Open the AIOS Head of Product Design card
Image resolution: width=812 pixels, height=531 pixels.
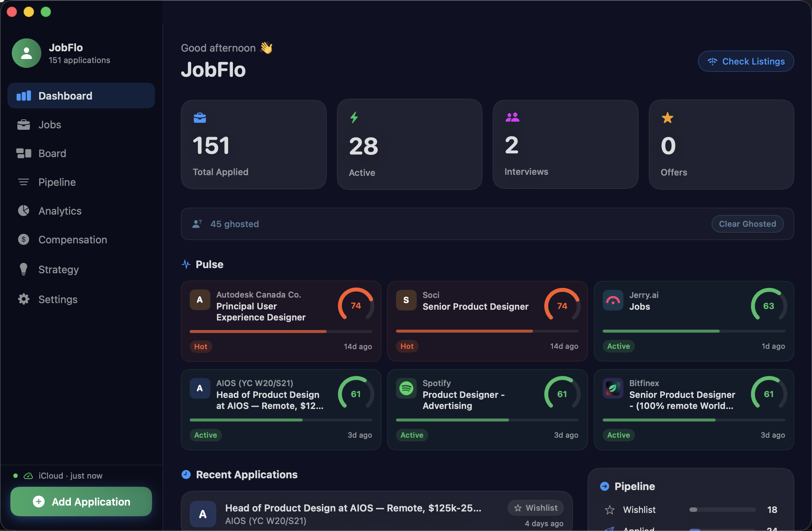pyautogui.click(x=281, y=410)
